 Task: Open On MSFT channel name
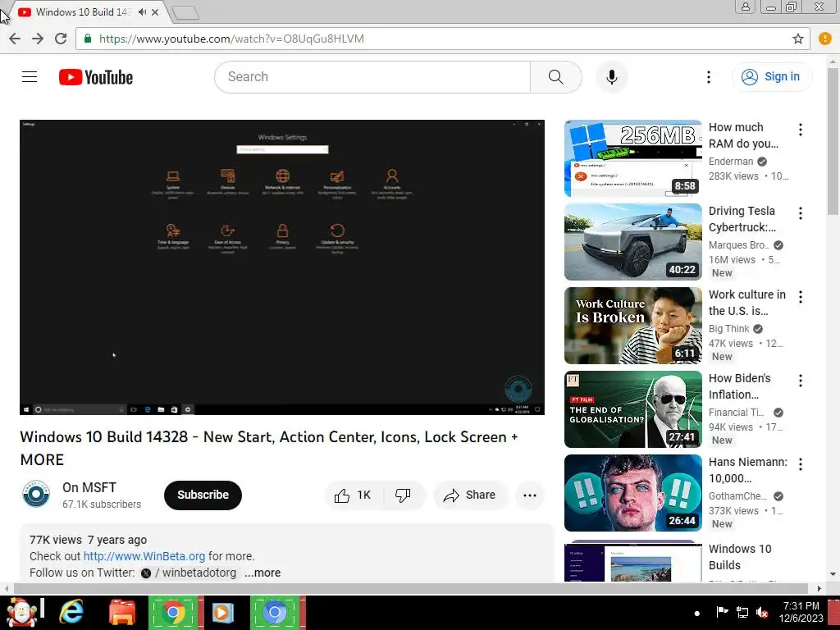coord(89,487)
